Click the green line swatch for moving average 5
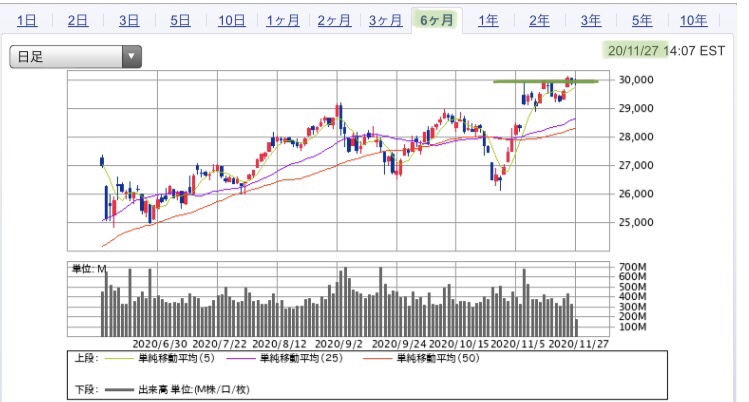Viewport: 749px width, 402px height. click(x=118, y=359)
